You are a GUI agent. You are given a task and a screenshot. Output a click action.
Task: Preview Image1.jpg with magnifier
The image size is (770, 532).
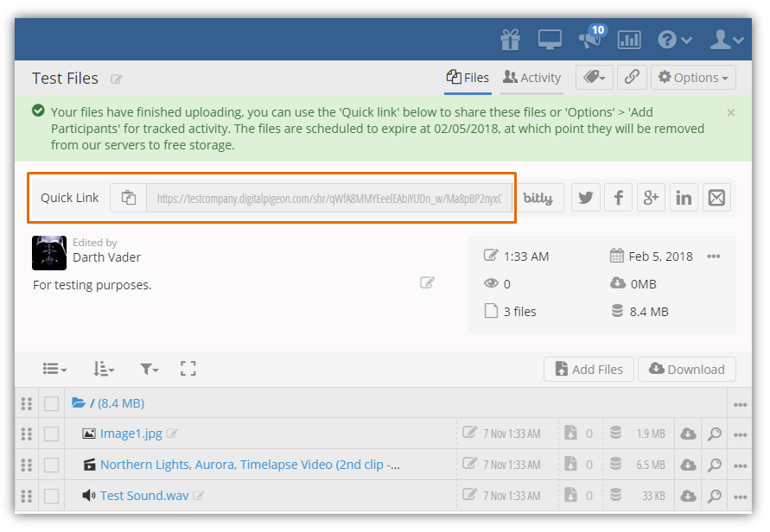click(x=715, y=434)
